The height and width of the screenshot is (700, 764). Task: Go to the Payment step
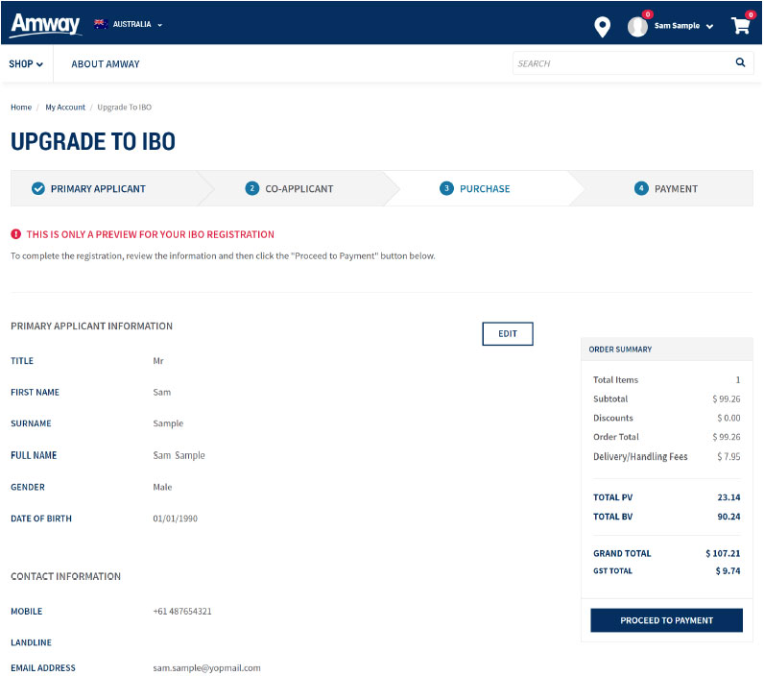pos(676,188)
